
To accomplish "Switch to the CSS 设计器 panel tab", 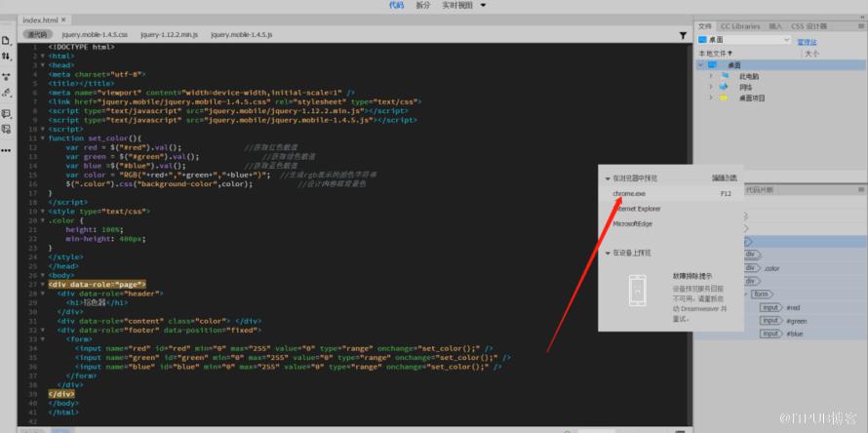I will click(809, 26).
